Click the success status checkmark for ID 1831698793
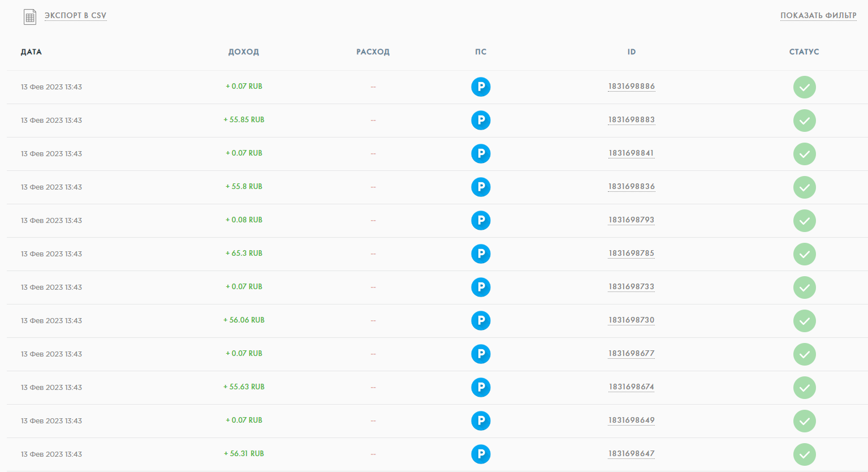This screenshot has width=868, height=472. tap(804, 221)
